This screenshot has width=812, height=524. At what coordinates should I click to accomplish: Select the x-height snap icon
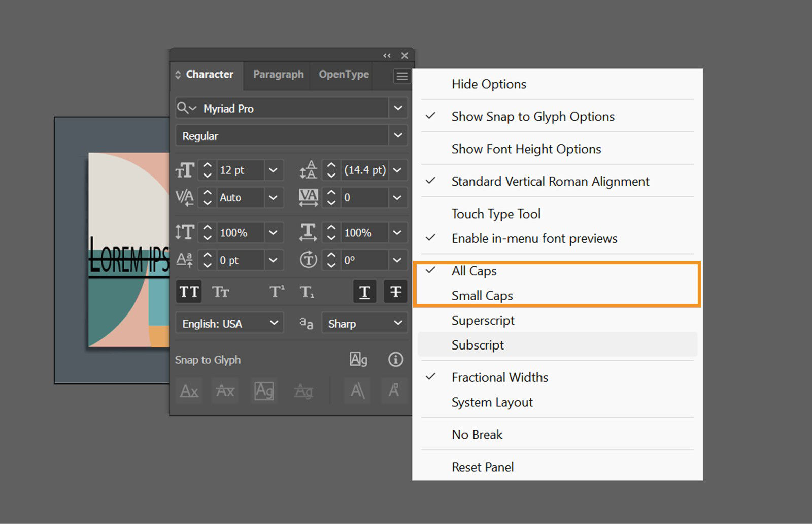(225, 391)
